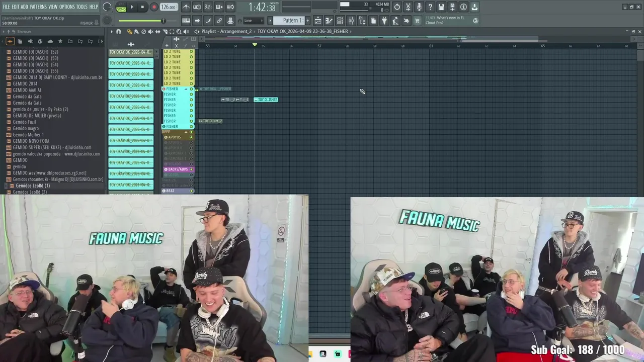Click the tempo field showing 126.000
Image resolution: width=644 pixels, height=362 pixels.
click(169, 7)
